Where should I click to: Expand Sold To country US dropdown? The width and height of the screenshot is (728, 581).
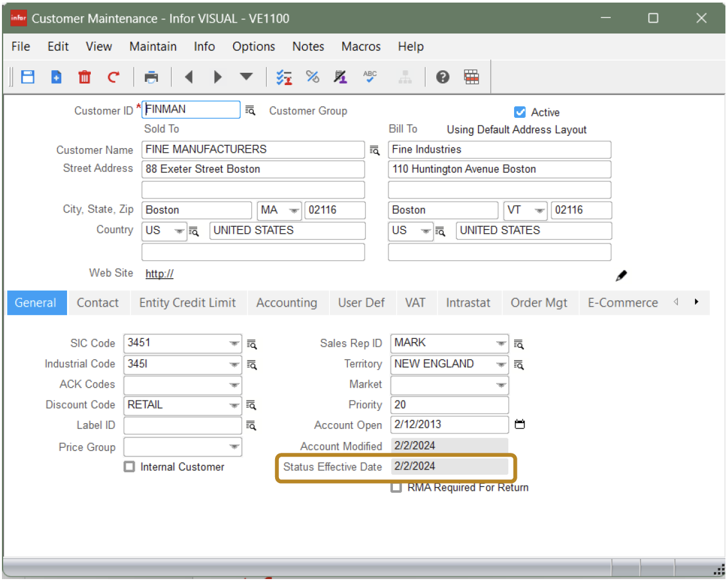pos(178,231)
